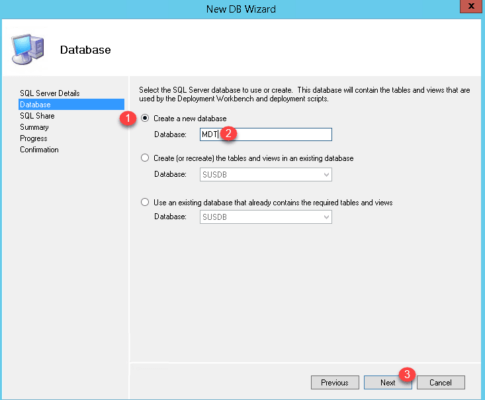Image resolution: width=485 pixels, height=400 pixels.
Task: Click the Database name field containing MDT
Action: click(266, 134)
